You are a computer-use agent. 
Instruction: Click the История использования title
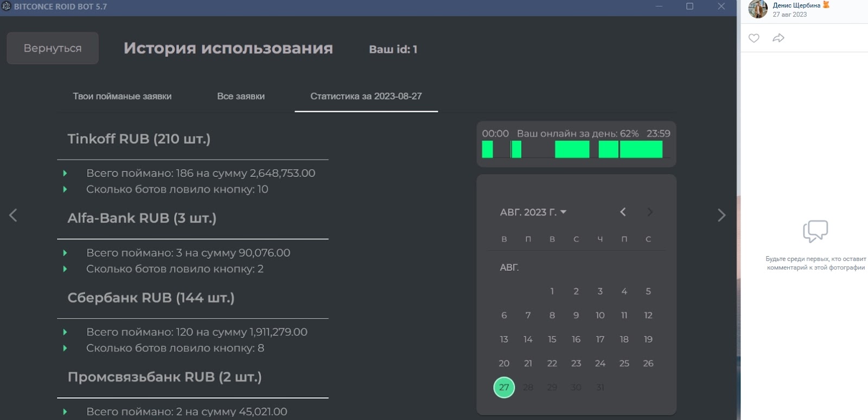coord(228,48)
